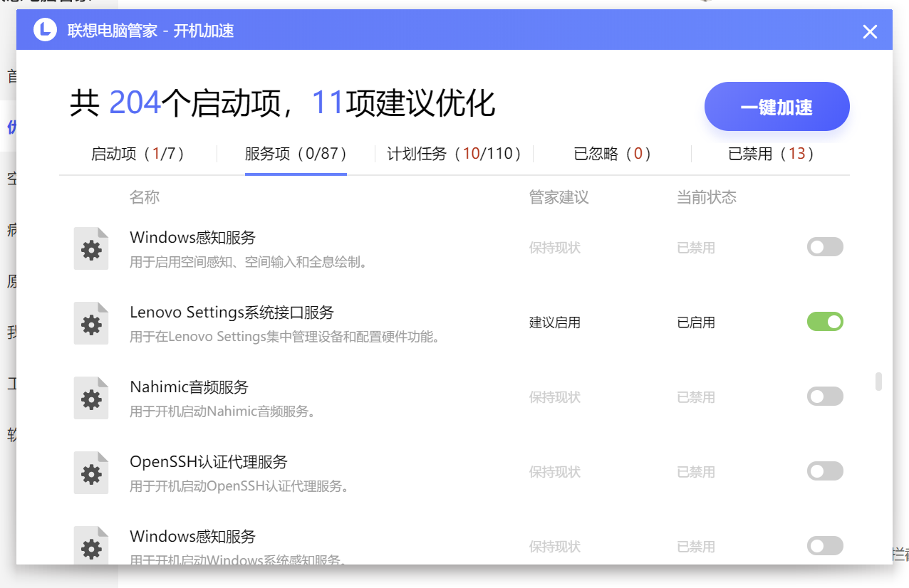
Task: Click the vertical scrollbar thumb
Action: 878,381
